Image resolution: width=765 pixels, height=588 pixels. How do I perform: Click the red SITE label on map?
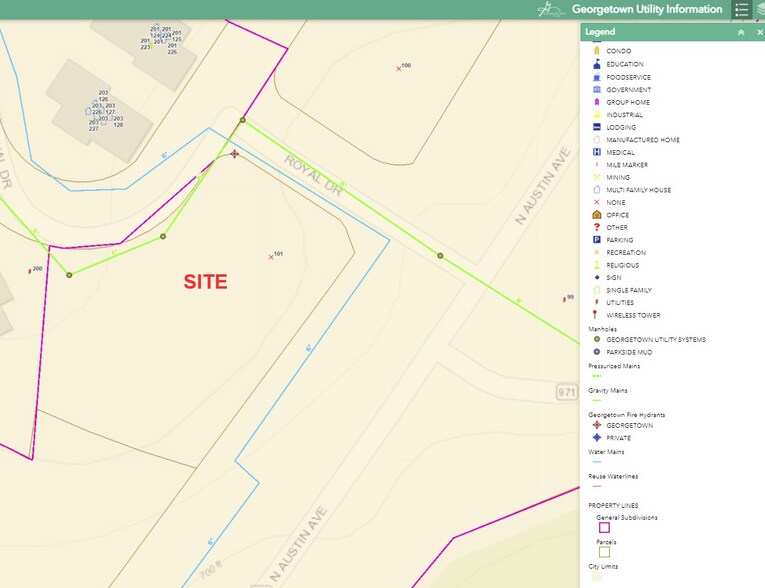205,283
